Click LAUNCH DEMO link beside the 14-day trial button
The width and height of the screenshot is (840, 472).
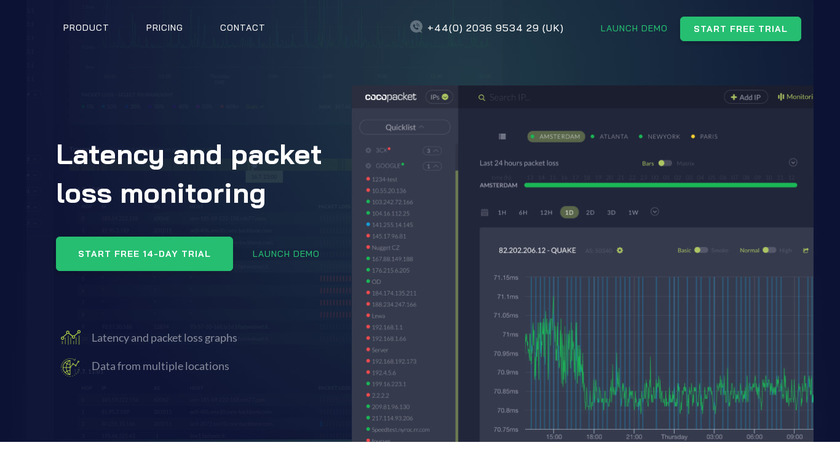tap(286, 254)
